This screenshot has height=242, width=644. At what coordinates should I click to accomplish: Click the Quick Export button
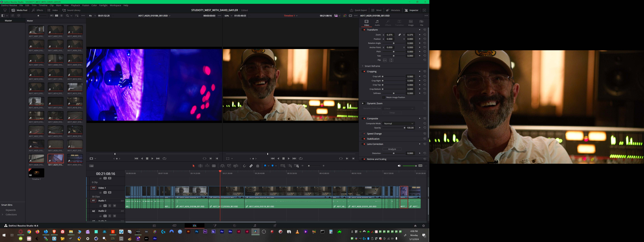pos(358,10)
